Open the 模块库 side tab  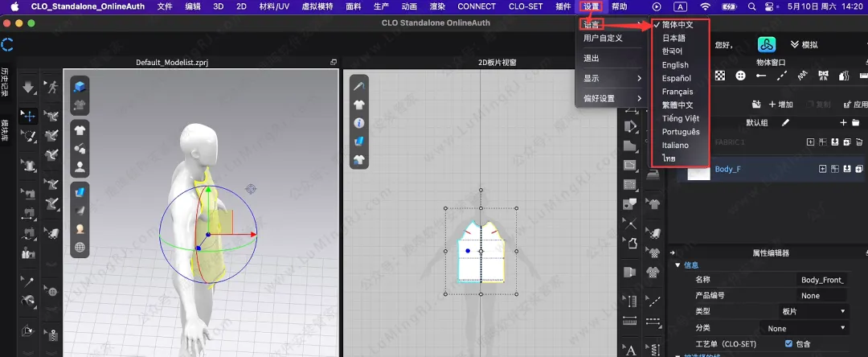(5, 130)
